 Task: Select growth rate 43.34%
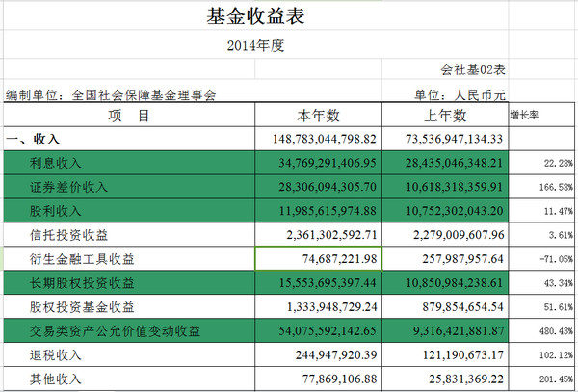point(541,282)
